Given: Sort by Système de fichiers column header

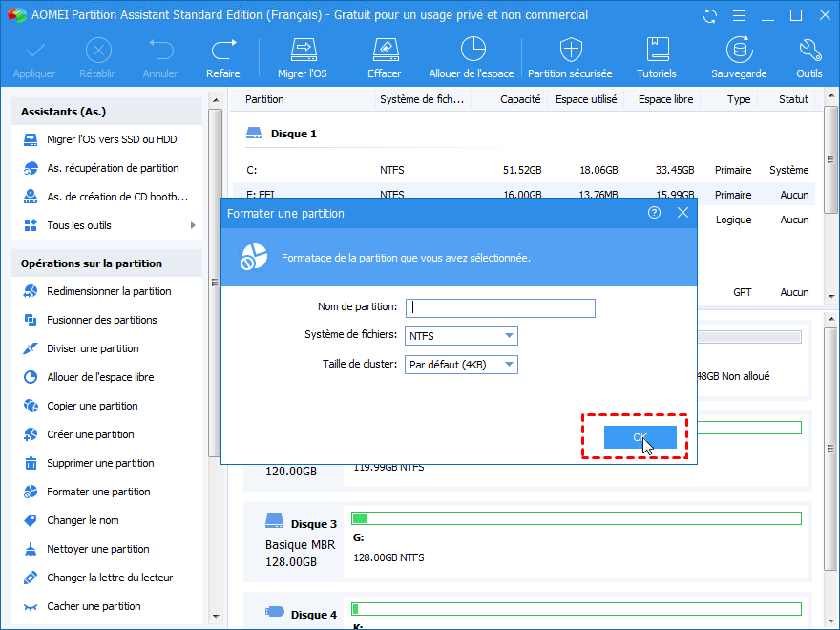Looking at the screenshot, I should coord(422,99).
